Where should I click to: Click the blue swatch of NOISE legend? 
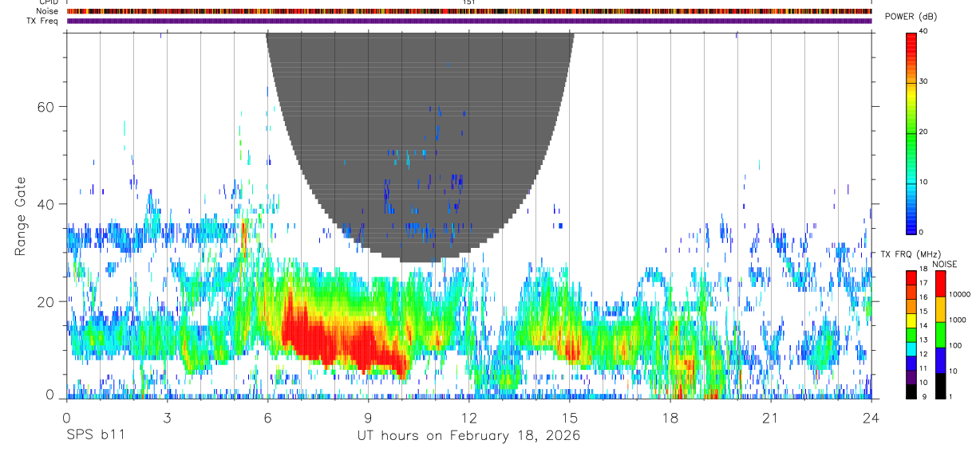[x=940, y=360]
